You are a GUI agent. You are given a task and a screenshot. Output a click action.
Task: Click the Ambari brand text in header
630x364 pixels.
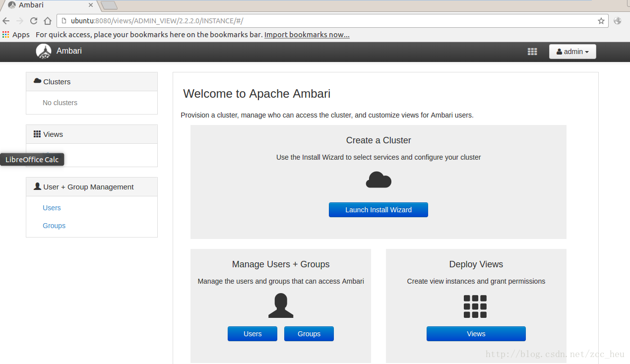click(69, 51)
